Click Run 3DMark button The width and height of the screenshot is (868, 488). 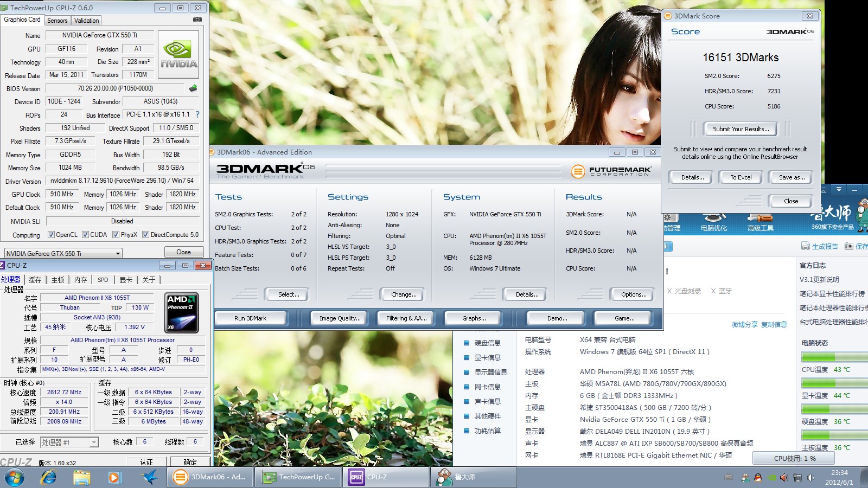tap(250, 318)
